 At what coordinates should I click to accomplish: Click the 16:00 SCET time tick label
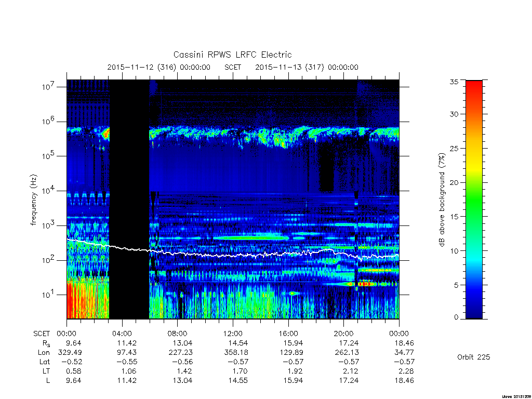288,334
